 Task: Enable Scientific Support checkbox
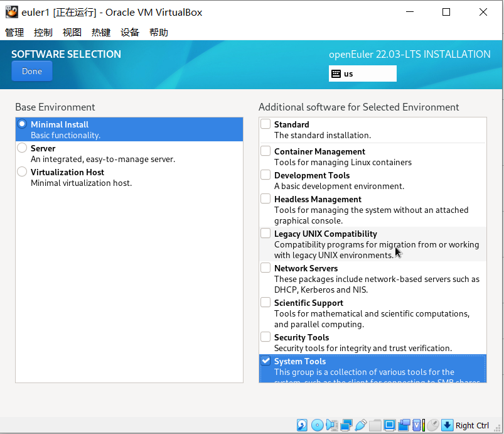tap(265, 302)
